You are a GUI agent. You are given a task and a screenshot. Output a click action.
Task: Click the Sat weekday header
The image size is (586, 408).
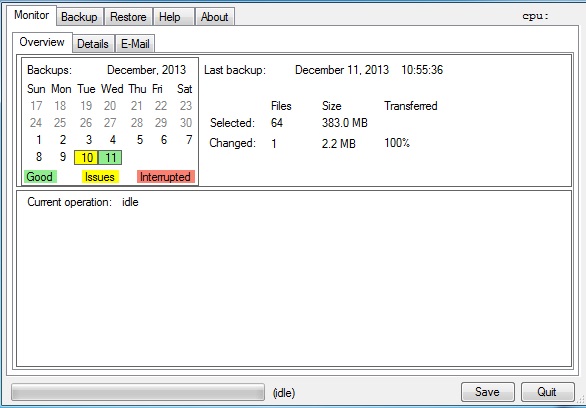[185, 89]
